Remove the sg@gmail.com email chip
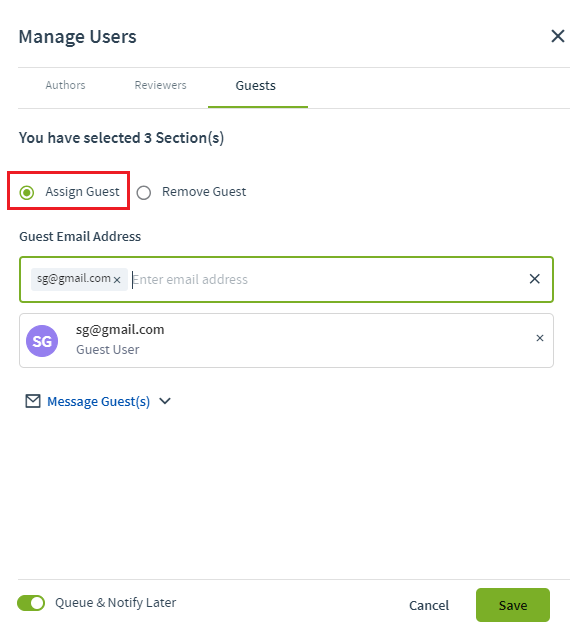 [117, 280]
